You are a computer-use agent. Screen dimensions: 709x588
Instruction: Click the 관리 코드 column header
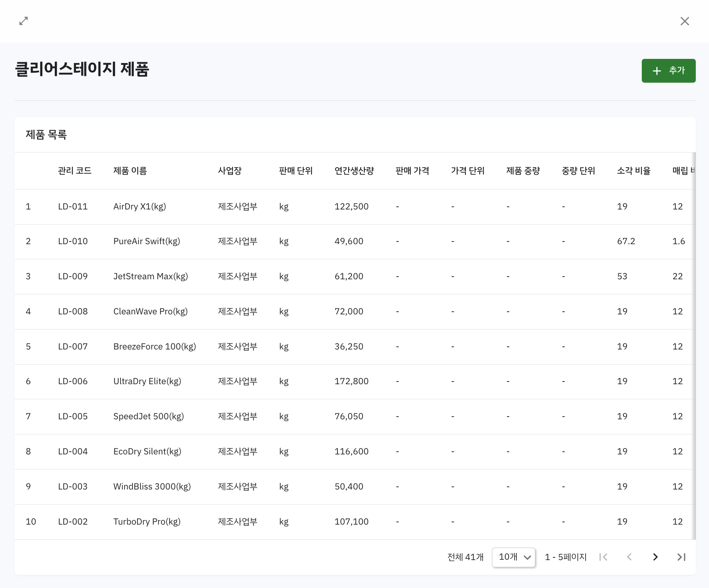click(x=75, y=171)
